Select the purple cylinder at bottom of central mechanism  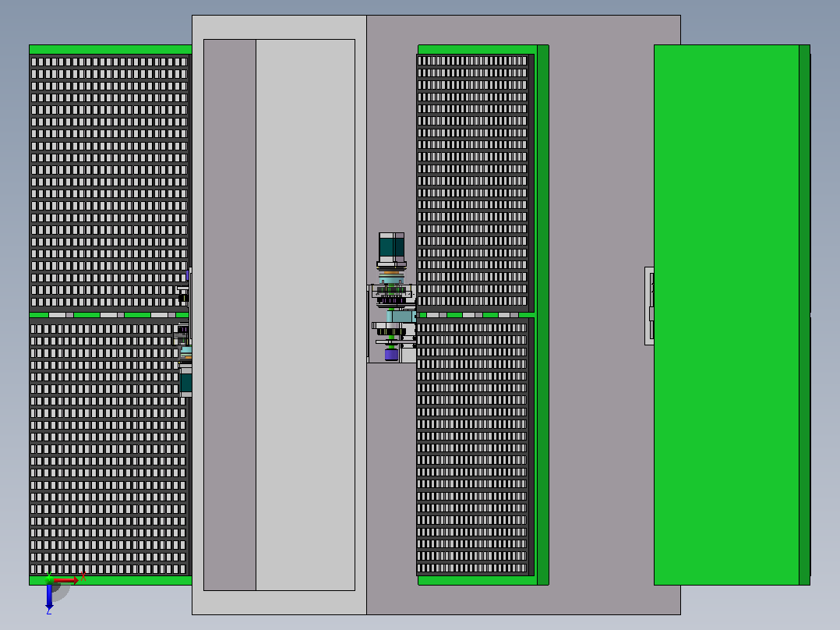pyautogui.click(x=391, y=355)
